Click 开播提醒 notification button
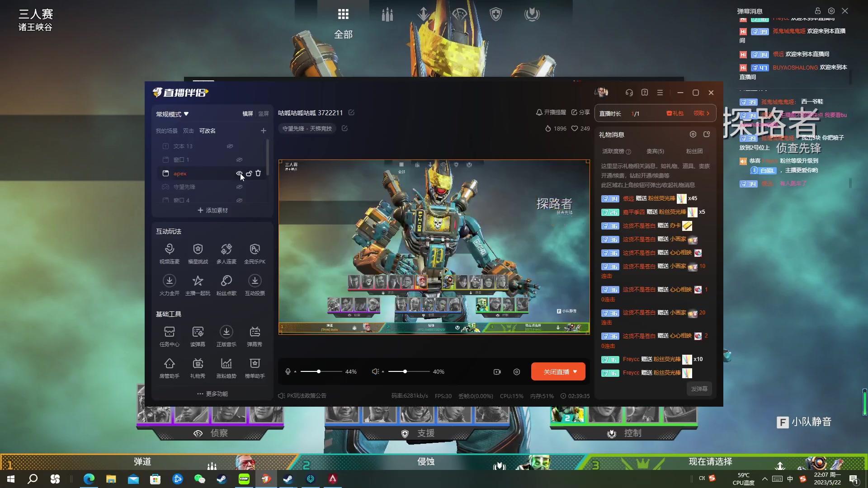868x488 pixels. click(x=551, y=112)
